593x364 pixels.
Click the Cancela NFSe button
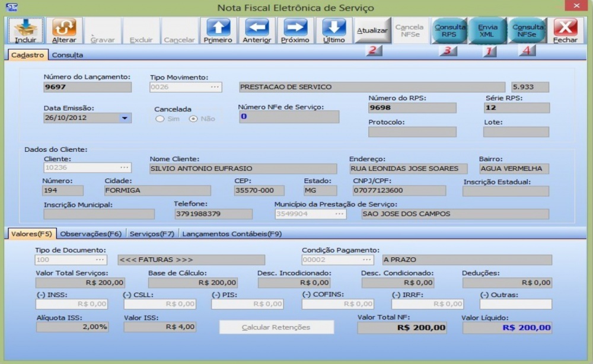coord(411,31)
